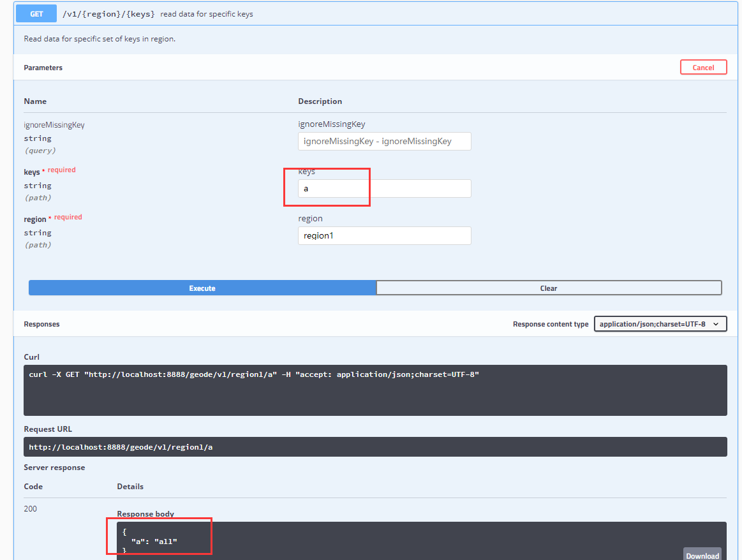Open the Response content type dropdown

[660, 324]
